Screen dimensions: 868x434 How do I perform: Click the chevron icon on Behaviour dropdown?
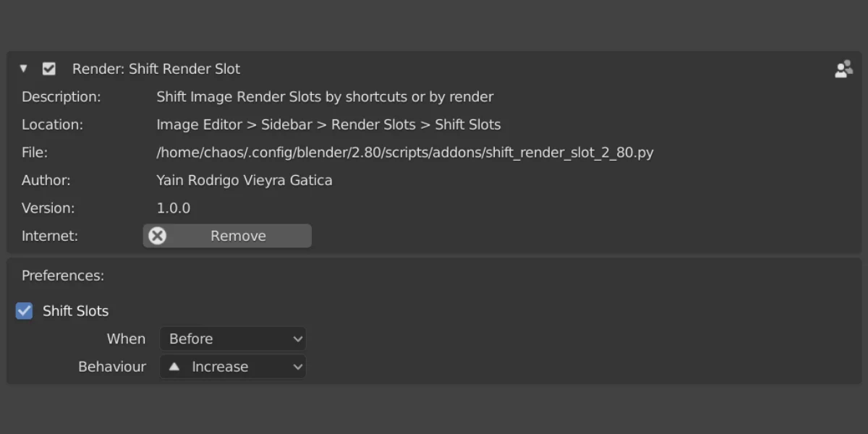pyautogui.click(x=297, y=367)
